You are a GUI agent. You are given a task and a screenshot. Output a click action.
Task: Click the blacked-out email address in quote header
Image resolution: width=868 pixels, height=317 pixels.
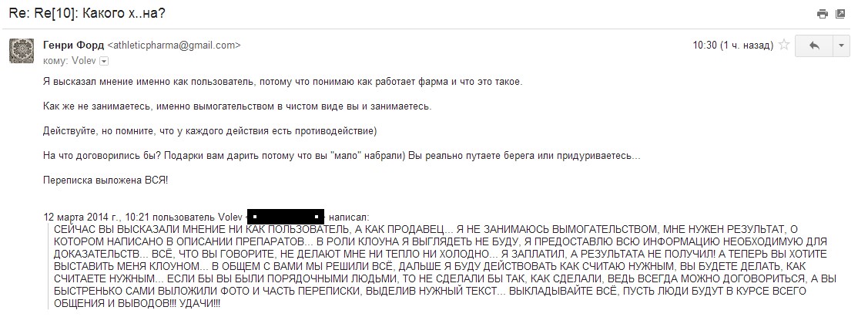tap(287, 218)
